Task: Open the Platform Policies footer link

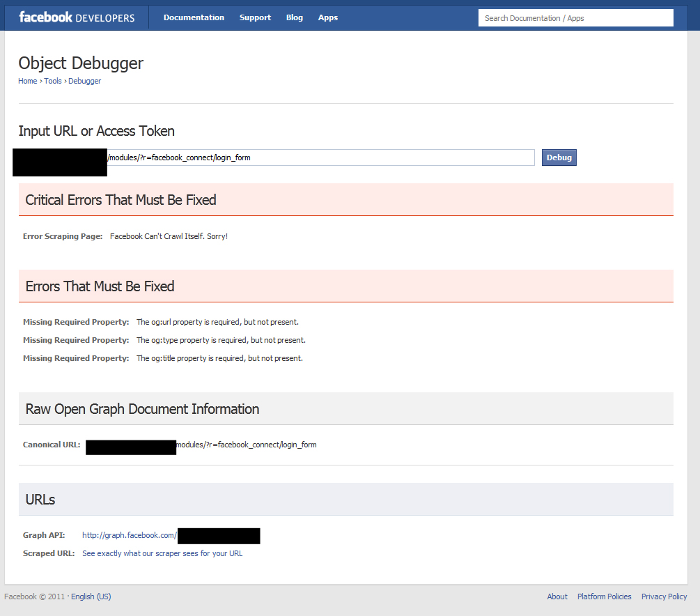Action: pos(605,596)
